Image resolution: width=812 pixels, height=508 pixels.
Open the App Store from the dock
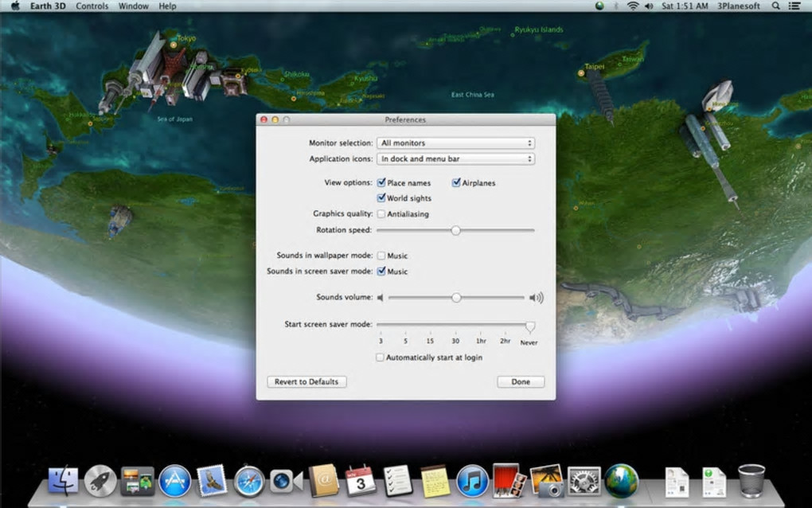pos(175,481)
